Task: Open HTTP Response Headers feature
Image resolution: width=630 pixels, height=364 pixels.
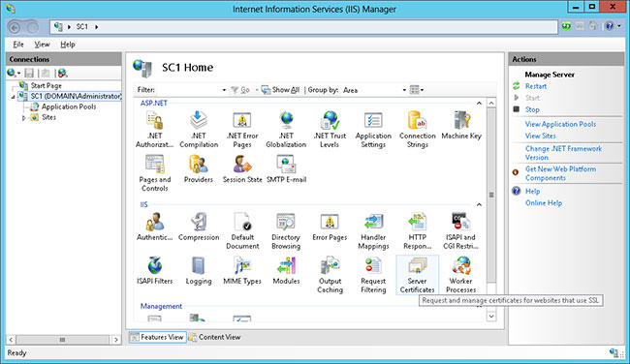Action: coord(418,230)
